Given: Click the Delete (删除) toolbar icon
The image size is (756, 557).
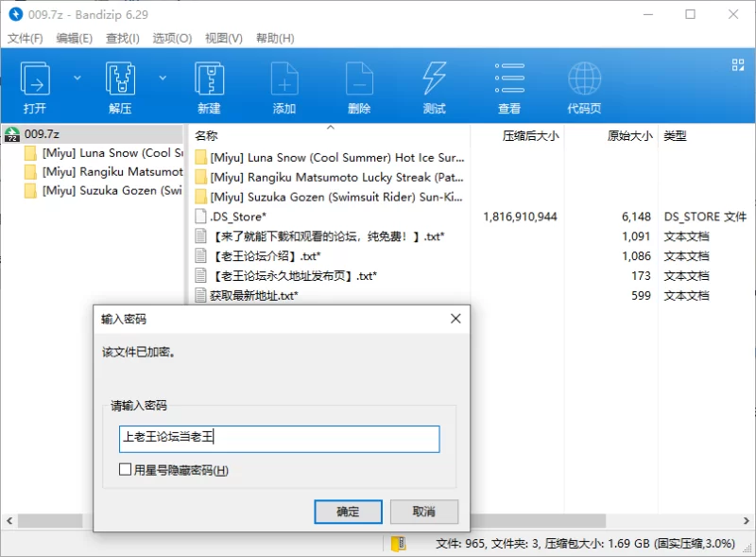Looking at the screenshot, I should click(x=359, y=78).
